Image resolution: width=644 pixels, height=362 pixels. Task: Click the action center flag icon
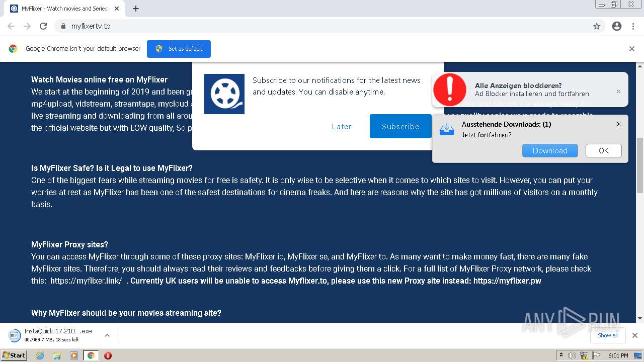[x=596, y=355]
